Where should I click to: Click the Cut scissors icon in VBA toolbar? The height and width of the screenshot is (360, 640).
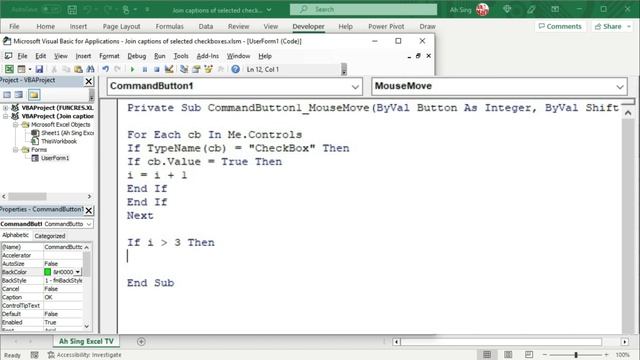tap(54, 69)
